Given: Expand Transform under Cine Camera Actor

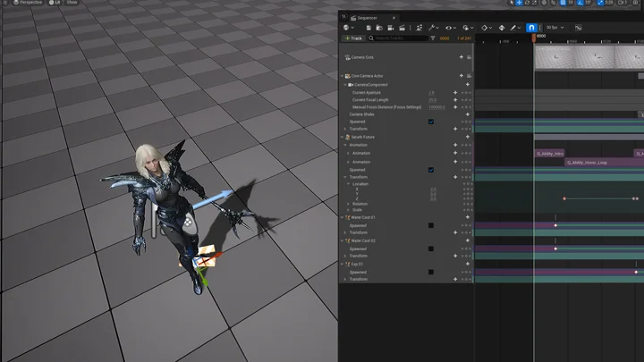Looking at the screenshot, I should [345, 129].
